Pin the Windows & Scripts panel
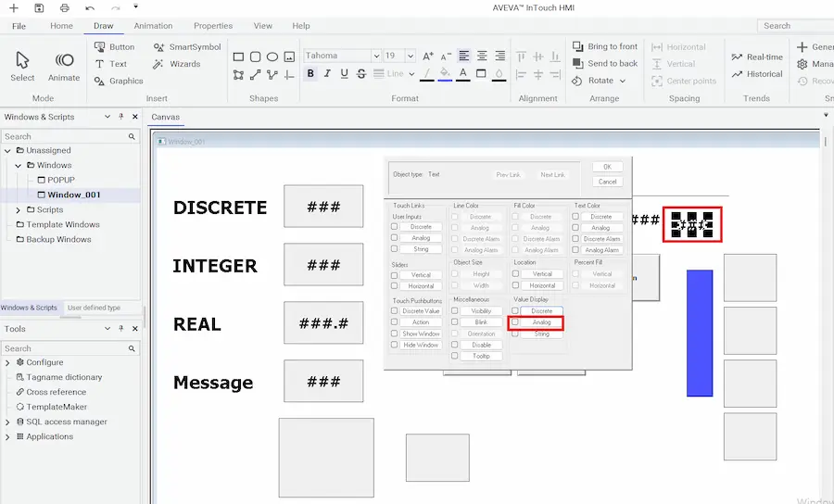The height and width of the screenshot is (504, 834). click(x=121, y=117)
